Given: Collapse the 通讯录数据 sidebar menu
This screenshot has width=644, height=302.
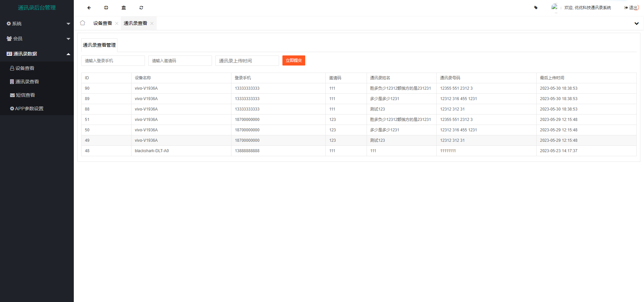Looking at the screenshot, I should click(x=37, y=54).
